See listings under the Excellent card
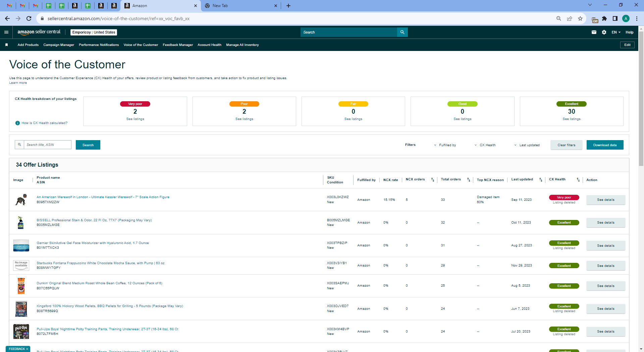 pyautogui.click(x=572, y=119)
